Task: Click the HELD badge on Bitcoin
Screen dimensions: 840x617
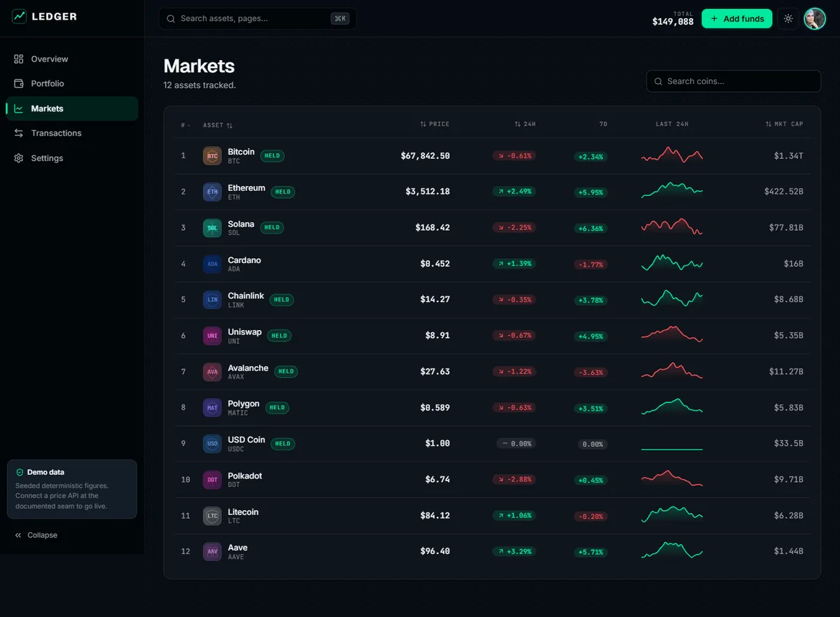Action: point(272,156)
